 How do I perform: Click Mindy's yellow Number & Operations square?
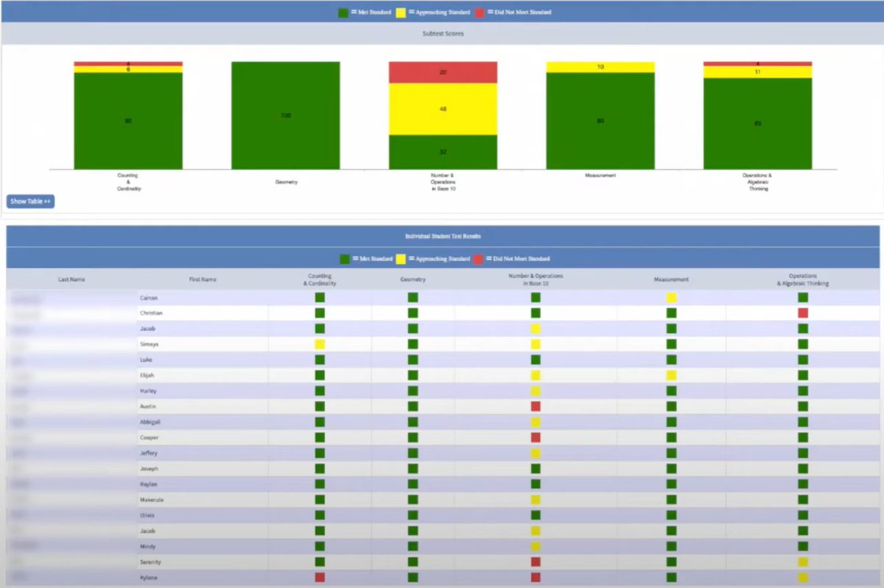tap(536, 547)
